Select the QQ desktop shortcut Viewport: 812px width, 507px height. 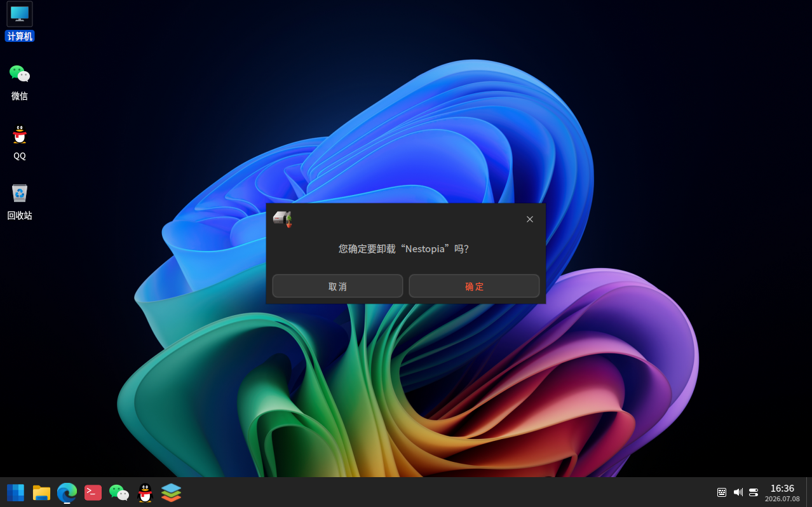20,142
